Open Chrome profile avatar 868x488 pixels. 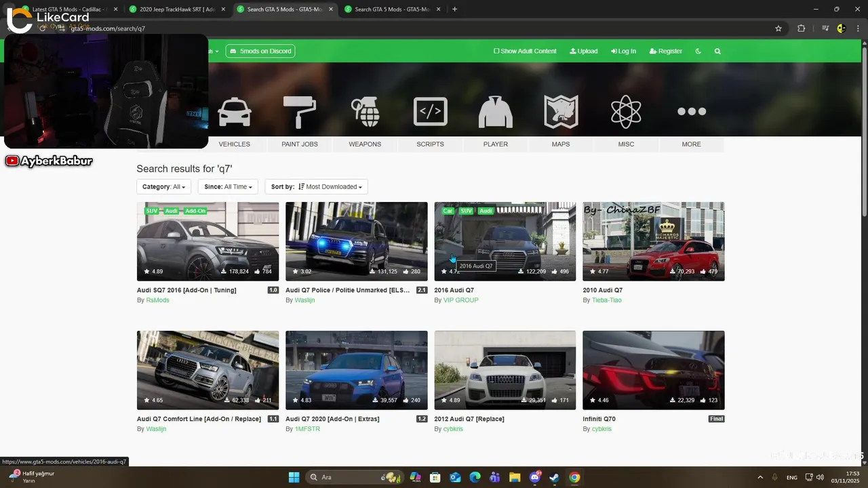pos(842,28)
